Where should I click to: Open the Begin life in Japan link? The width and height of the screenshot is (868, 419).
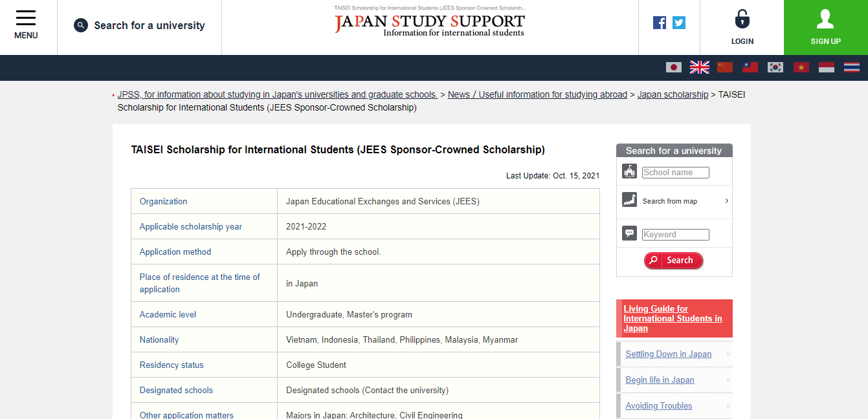pos(660,380)
